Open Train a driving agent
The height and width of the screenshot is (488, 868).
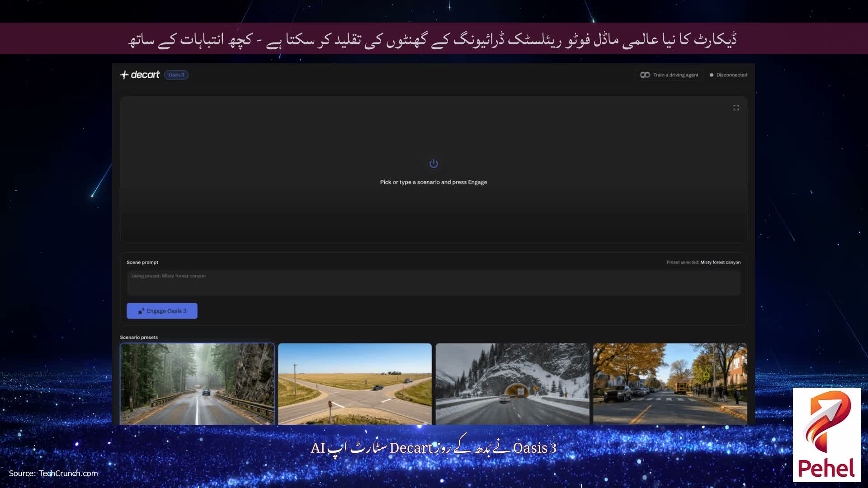coord(669,75)
